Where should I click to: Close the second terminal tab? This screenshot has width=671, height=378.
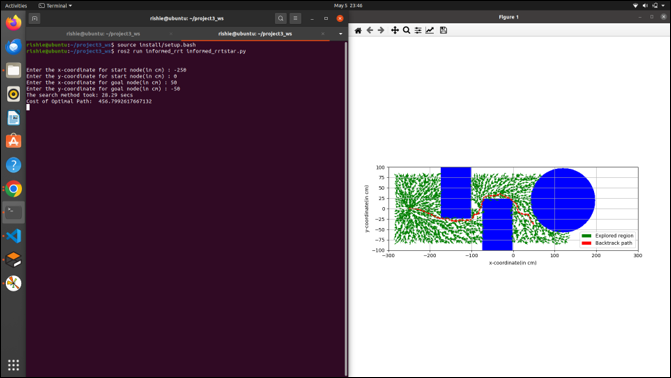pos(323,34)
